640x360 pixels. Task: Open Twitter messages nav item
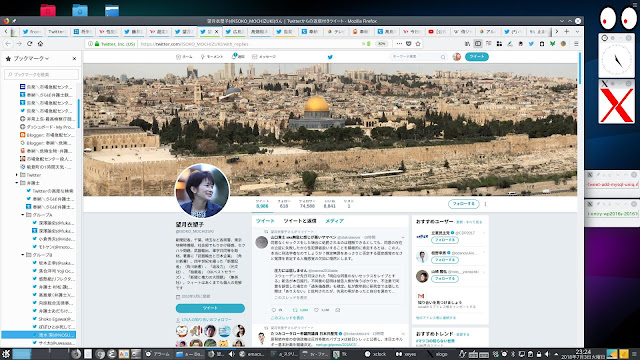(x=264, y=57)
